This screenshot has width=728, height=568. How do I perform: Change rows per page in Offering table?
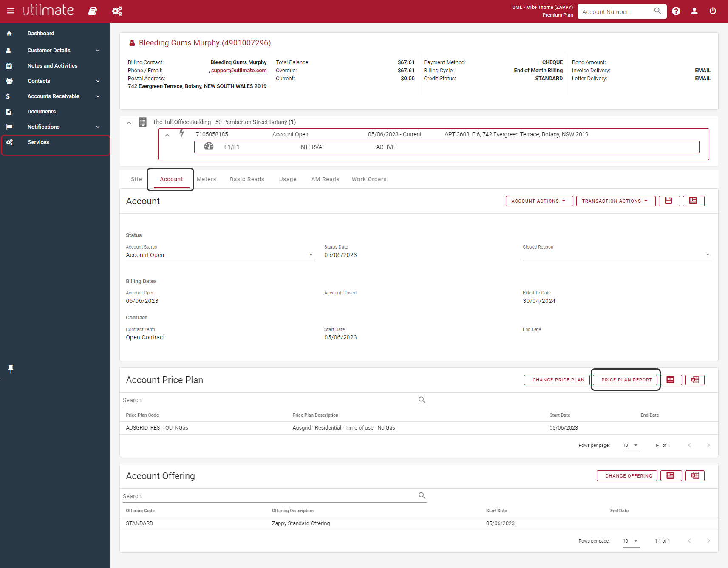pos(631,541)
